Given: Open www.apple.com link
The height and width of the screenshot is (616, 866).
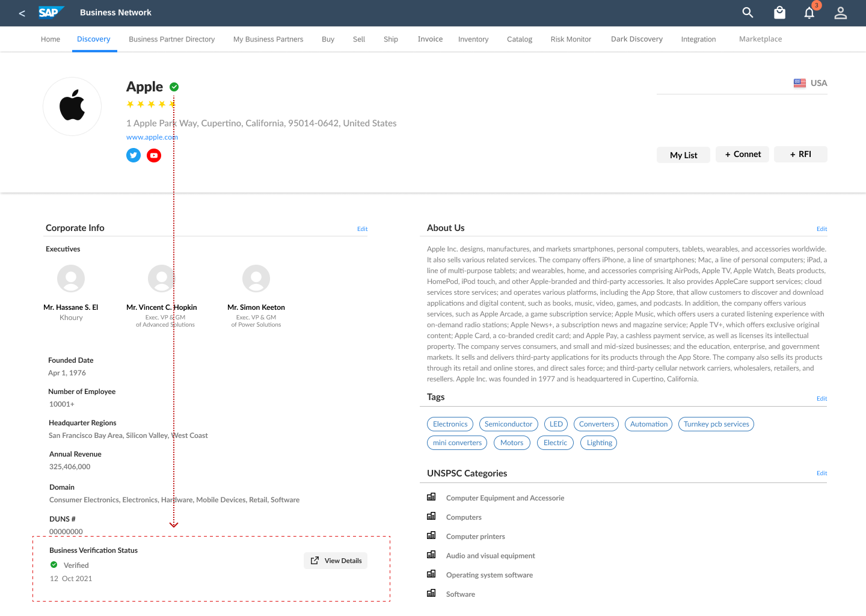Looking at the screenshot, I should [x=152, y=137].
